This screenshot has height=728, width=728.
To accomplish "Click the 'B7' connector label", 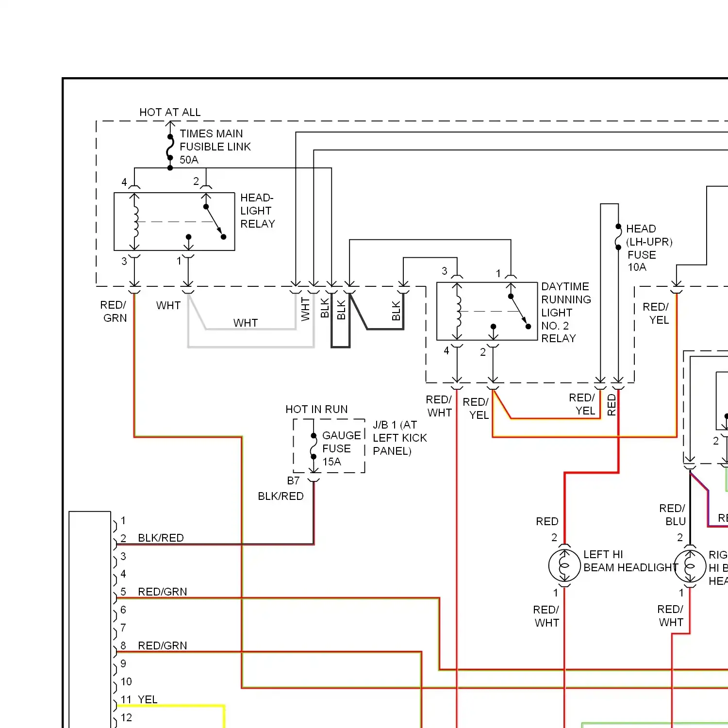I will click(293, 480).
